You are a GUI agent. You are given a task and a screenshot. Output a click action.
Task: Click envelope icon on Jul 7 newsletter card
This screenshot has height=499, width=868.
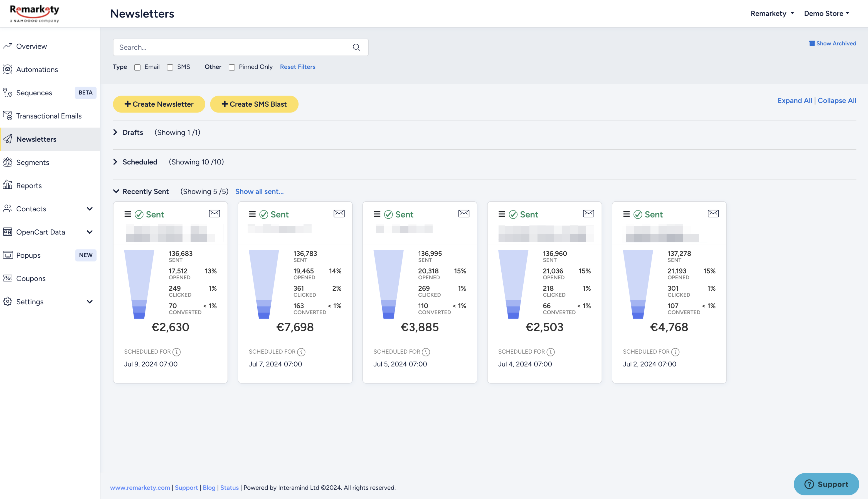click(339, 214)
